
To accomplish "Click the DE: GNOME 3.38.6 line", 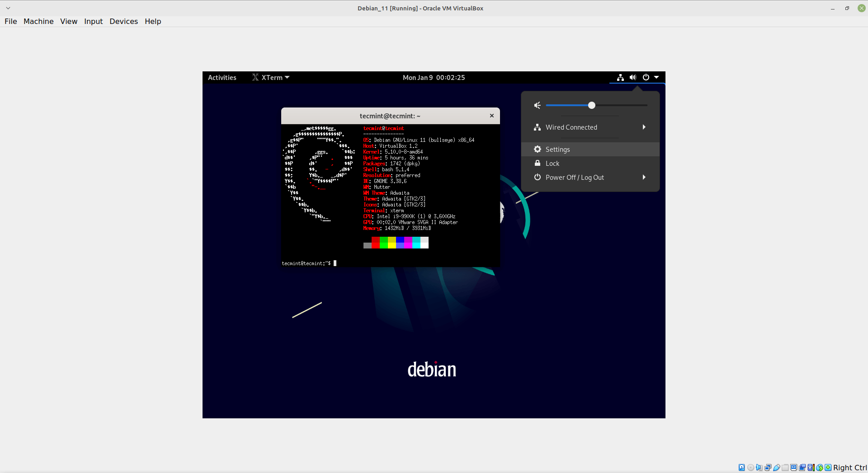I will tap(385, 181).
